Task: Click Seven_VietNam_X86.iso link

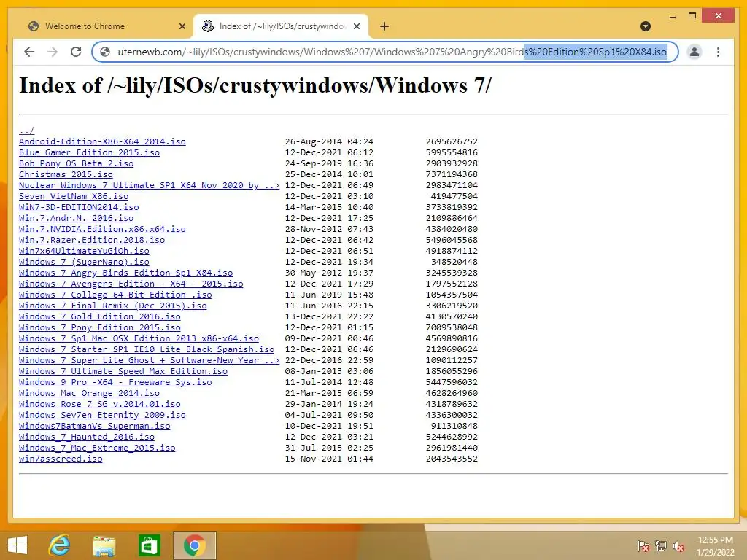Action: click(74, 196)
